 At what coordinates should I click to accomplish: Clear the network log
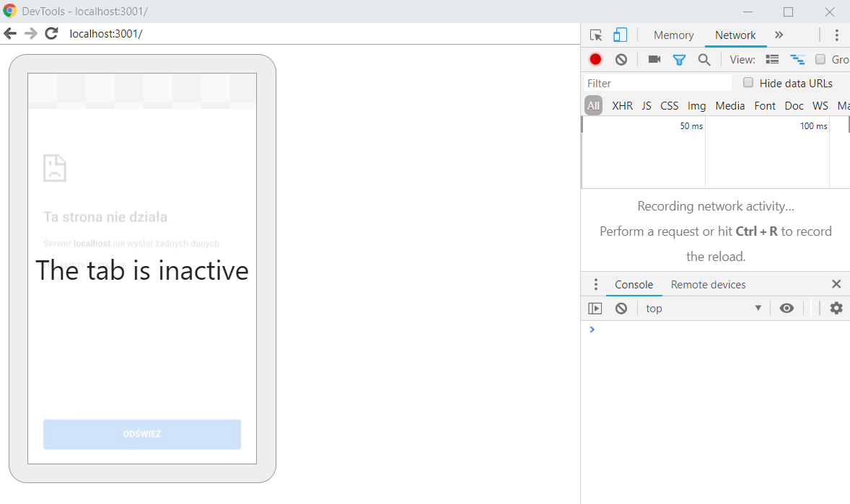pyautogui.click(x=621, y=60)
